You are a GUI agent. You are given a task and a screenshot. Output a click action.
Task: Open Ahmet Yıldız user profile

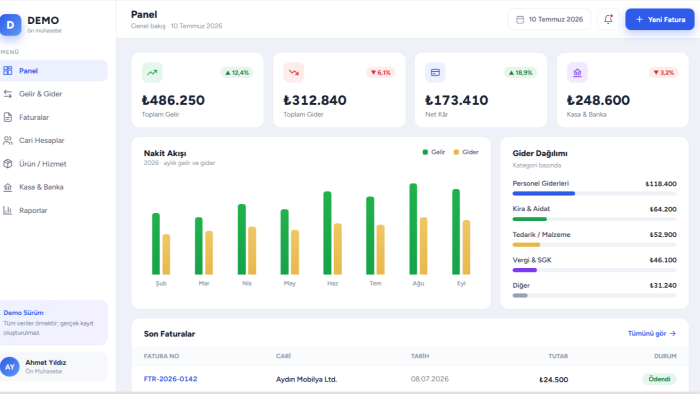click(54, 367)
